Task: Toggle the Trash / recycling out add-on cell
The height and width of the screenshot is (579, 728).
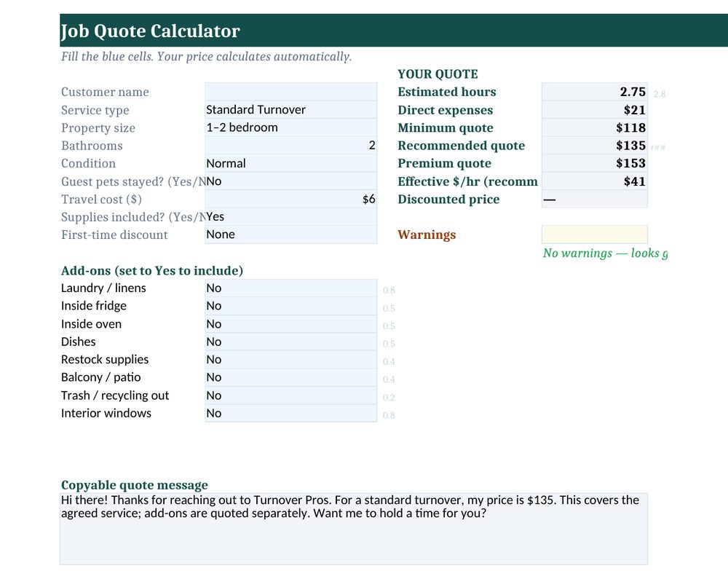Action: (x=290, y=395)
